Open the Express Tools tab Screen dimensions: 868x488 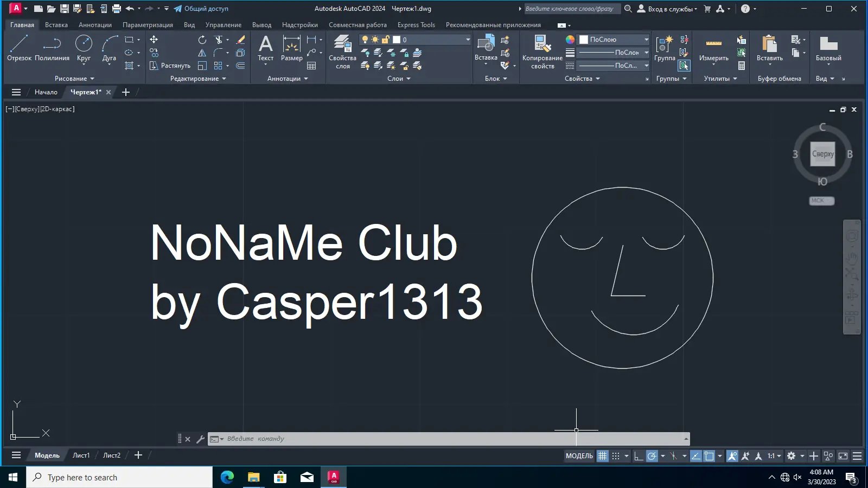click(x=416, y=25)
